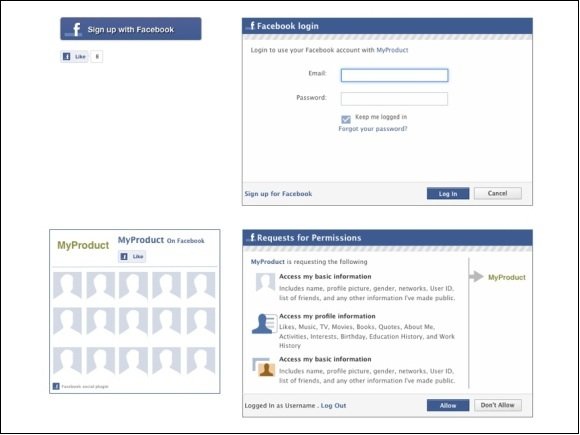Image resolution: width=580 pixels, height=435 pixels.
Task: Open the Forgot your password link
Action: (373, 129)
